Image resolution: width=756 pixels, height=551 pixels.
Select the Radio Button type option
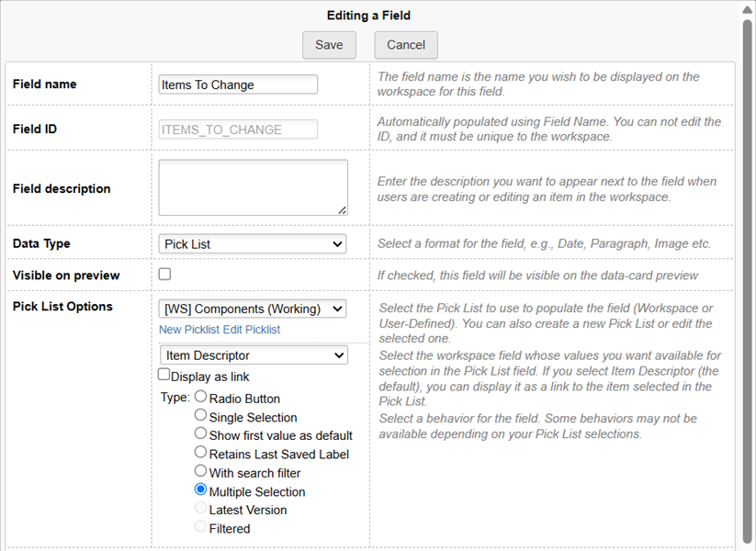click(x=201, y=398)
